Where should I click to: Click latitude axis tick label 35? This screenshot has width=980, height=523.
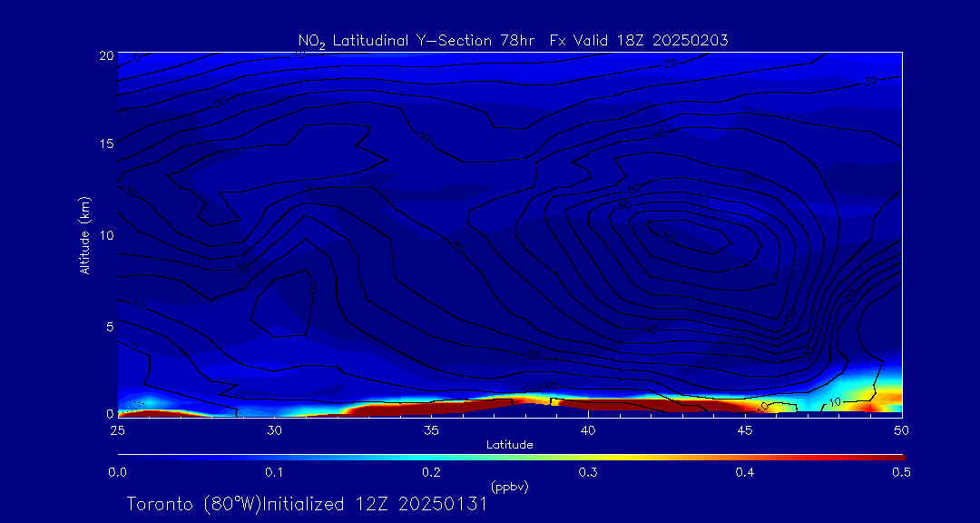tap(431, 429)
